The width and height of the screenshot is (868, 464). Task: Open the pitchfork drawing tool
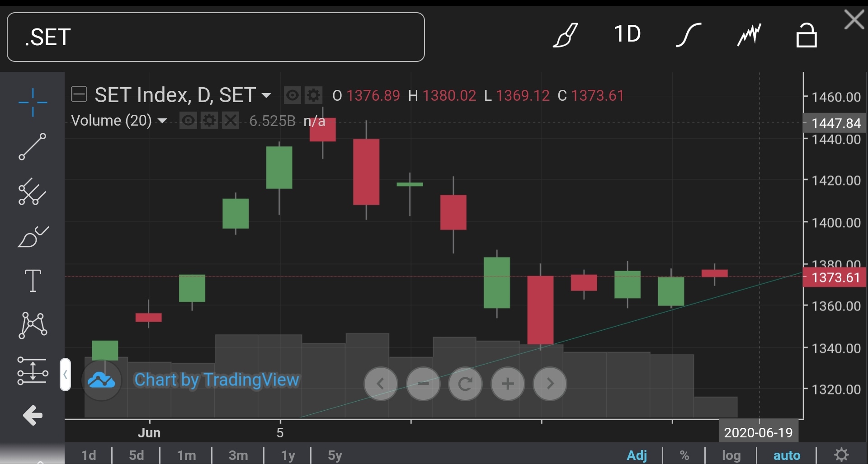33,192
